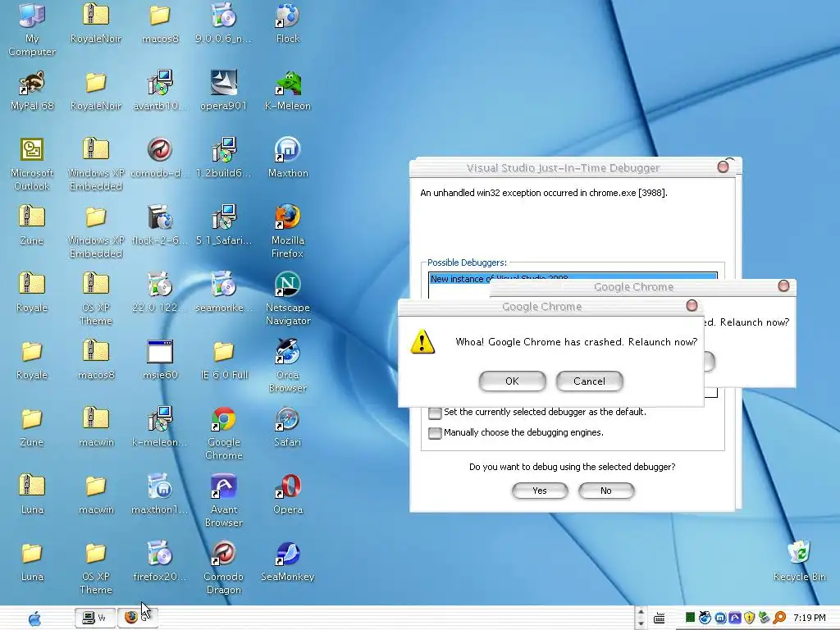Screen dimensions: 840x630
Task: Select the 22.0.122... installer icon
Action: pyautogui.click(x=160, y=292)
